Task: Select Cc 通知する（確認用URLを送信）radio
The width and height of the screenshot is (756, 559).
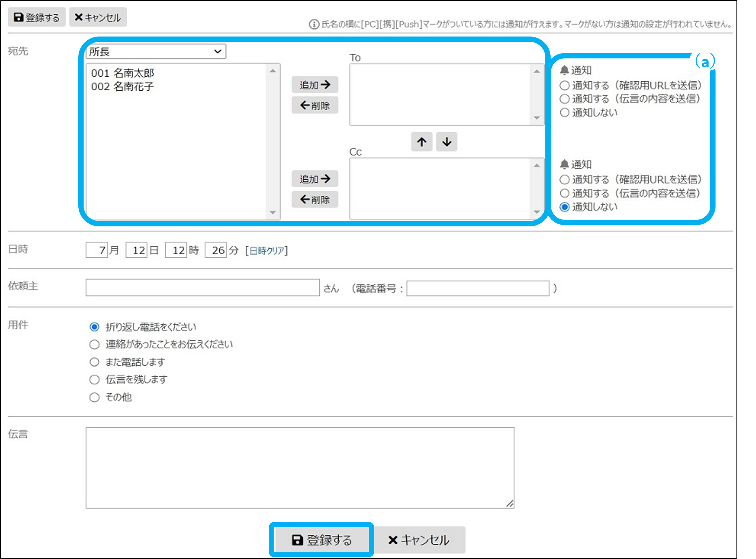Action: (564, 179)
